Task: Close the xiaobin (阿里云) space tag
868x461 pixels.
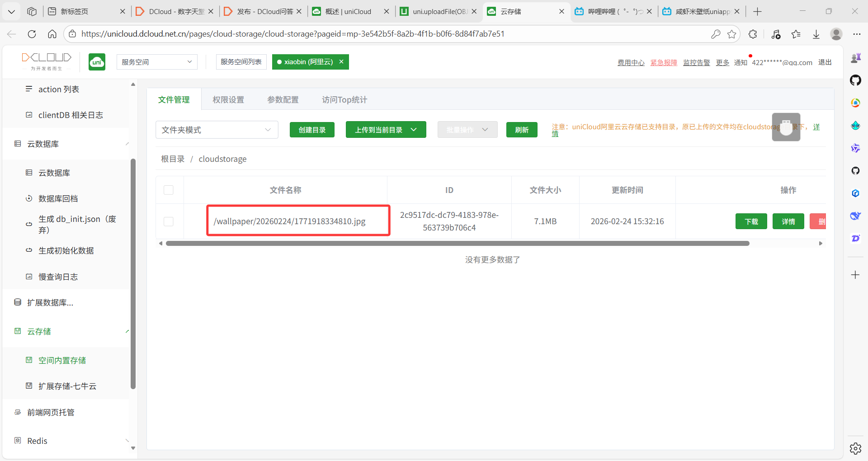Action: pyautogui.click(x=341, y=61)
